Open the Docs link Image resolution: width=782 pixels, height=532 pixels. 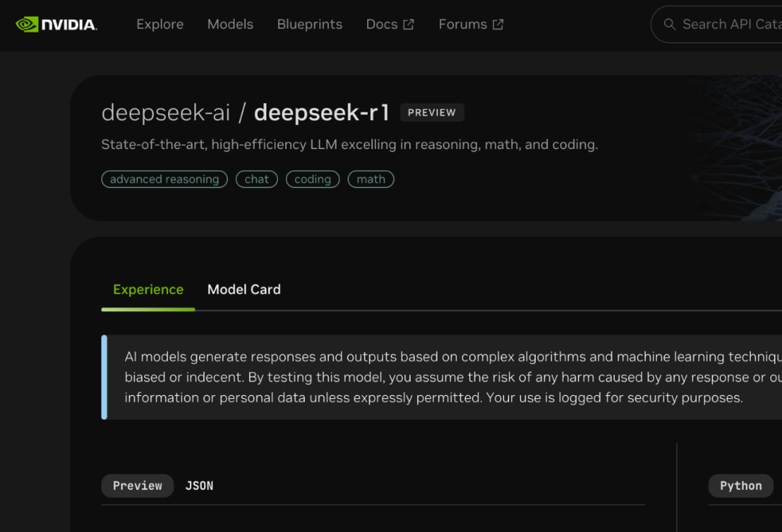pyautogui.click(x=390, y=25)
